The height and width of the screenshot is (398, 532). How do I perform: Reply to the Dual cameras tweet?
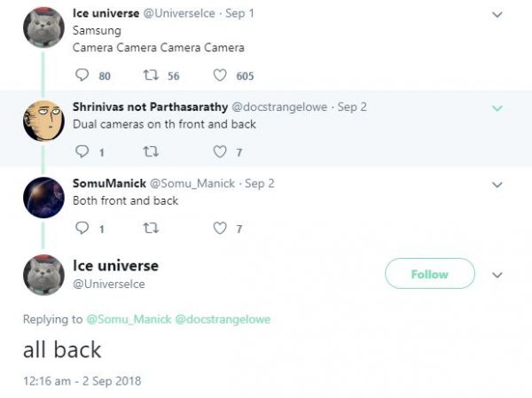click(x=82, y=152)
